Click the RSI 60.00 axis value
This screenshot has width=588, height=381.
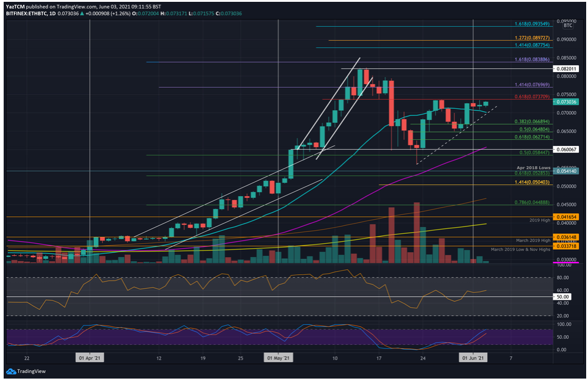point(564,290)
